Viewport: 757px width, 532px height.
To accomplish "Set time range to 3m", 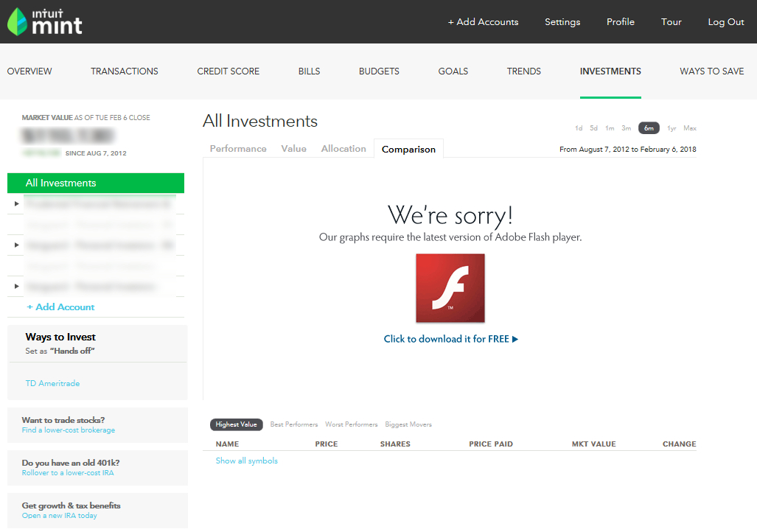I will tap(627, 128).
